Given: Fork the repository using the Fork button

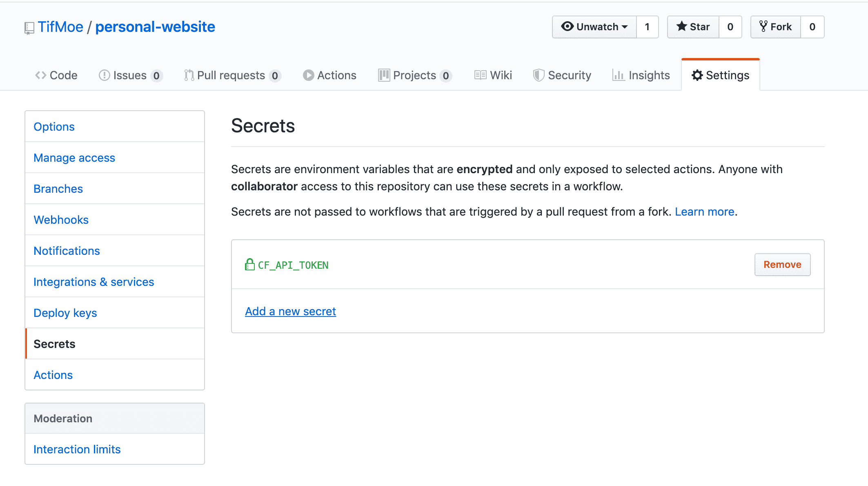Looking at the screenshot, I should pyautogui.click(x=775, y=27).
